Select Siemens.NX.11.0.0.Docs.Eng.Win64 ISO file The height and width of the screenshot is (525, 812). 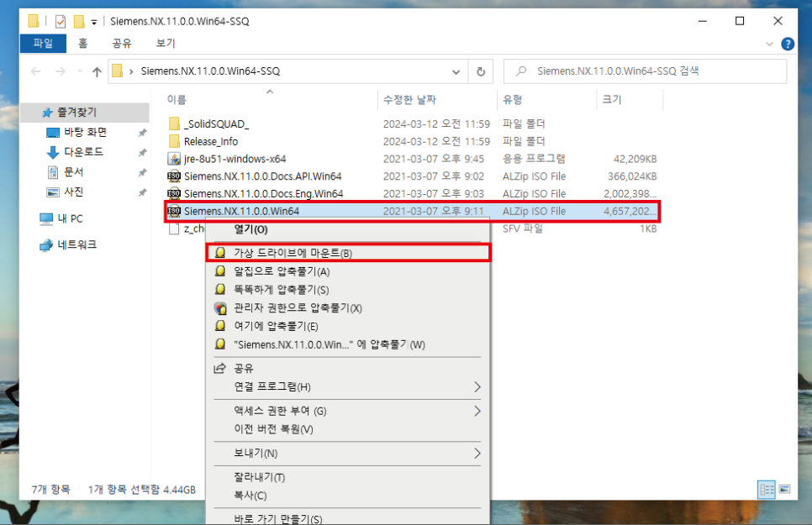[x=264, y=194]
